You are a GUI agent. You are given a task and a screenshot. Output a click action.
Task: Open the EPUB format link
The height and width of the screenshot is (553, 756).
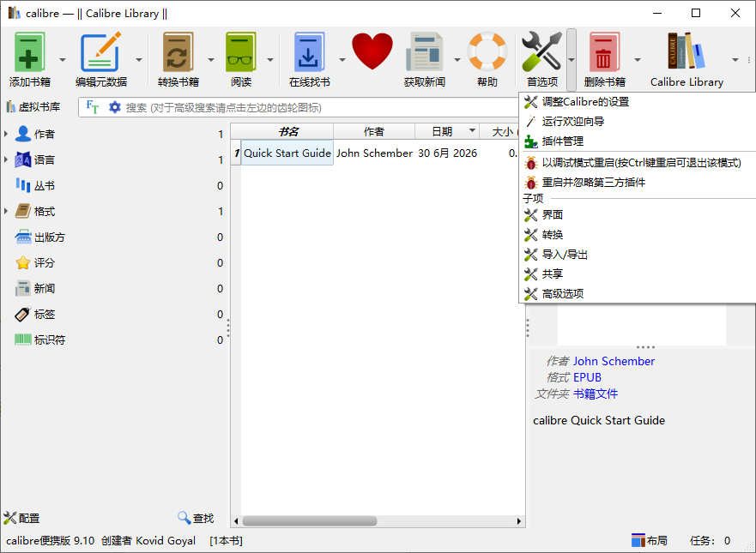pos(587,377)
